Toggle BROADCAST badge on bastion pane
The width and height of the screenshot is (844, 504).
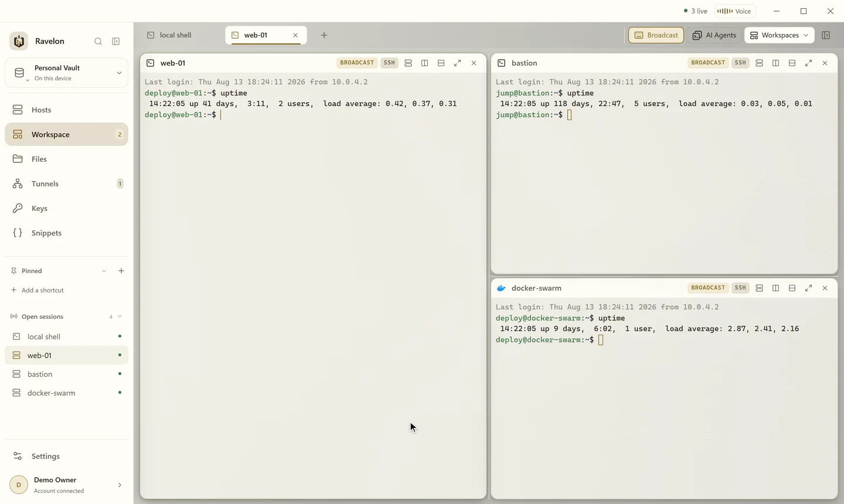(x=708, y=63)
